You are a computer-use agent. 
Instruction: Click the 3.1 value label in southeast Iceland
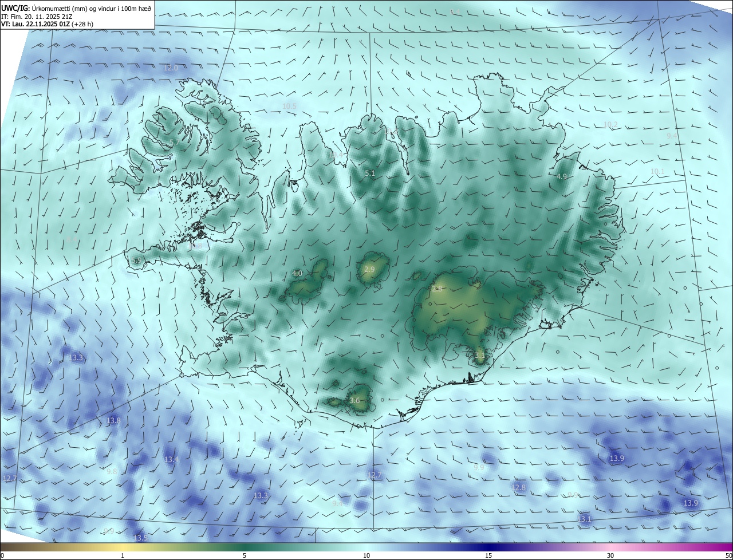(x=480, y=355)
